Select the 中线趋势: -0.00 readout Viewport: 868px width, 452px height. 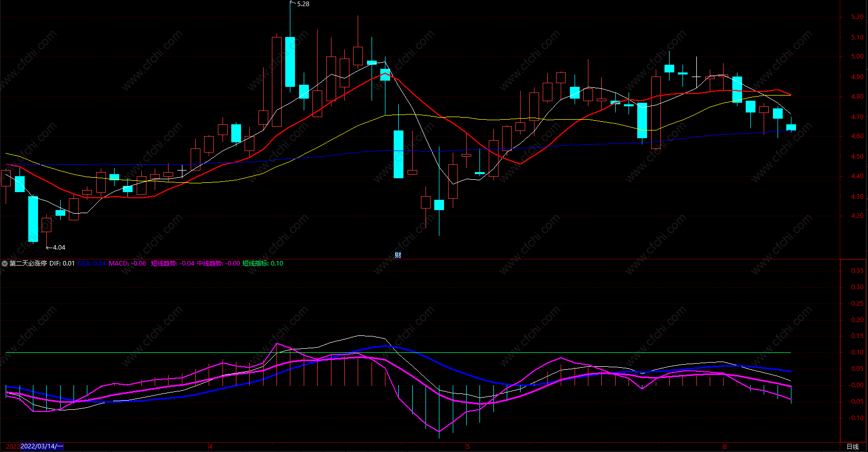pyautogui.click(x=218, y=263)
